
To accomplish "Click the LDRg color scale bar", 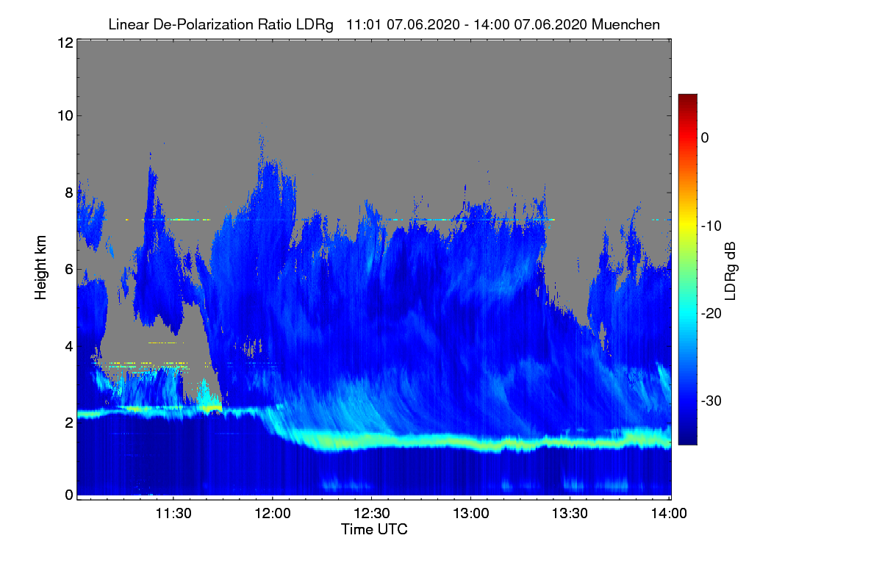I will click(687, 269).
